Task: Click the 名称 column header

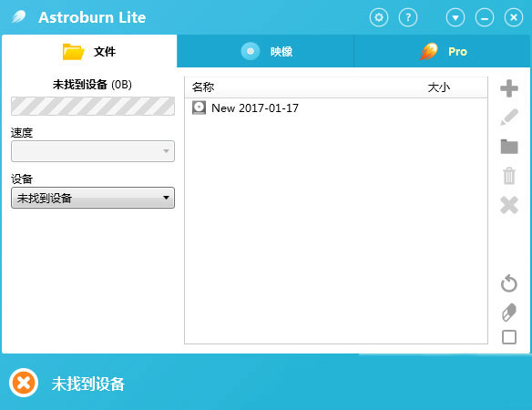Action: pyautogui.click(x=203, y=87)
